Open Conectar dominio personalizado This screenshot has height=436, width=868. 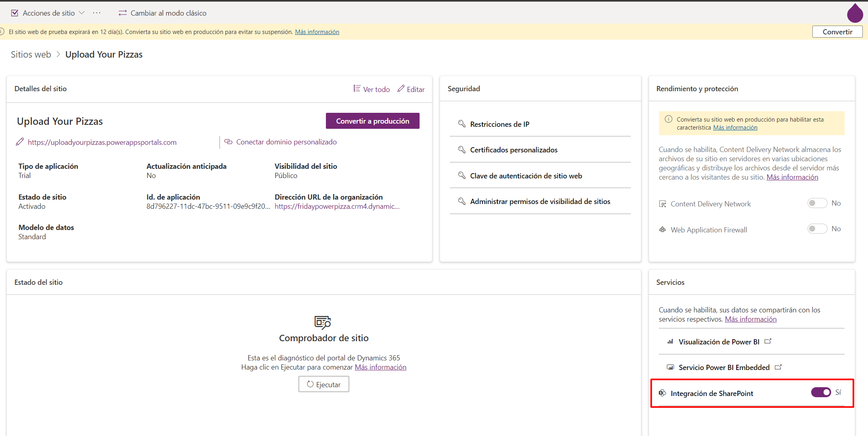(x=286, y=142)
